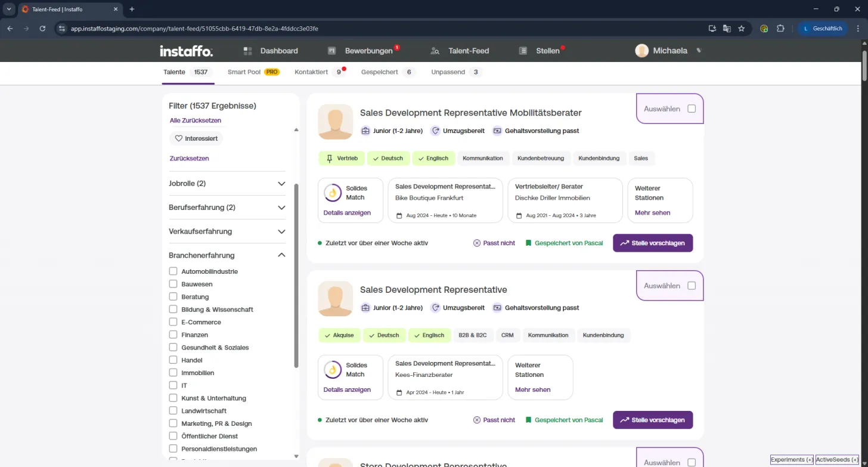
Task: Click Mehr sehen on Sales Development Representative card
Action: pyautogui.click(x=533, y=390)
